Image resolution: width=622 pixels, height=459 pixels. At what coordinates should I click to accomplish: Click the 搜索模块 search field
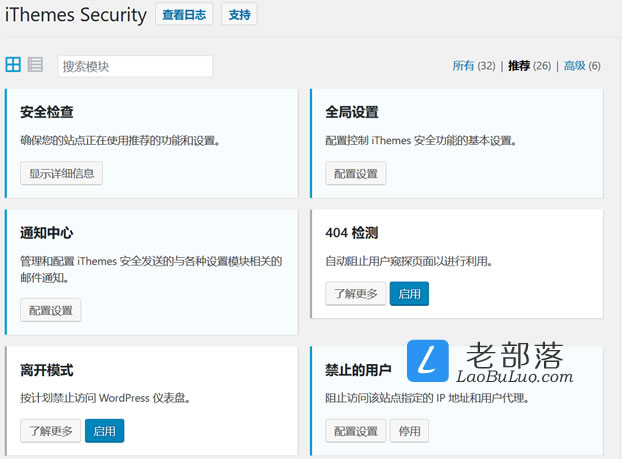click(135, 66)
